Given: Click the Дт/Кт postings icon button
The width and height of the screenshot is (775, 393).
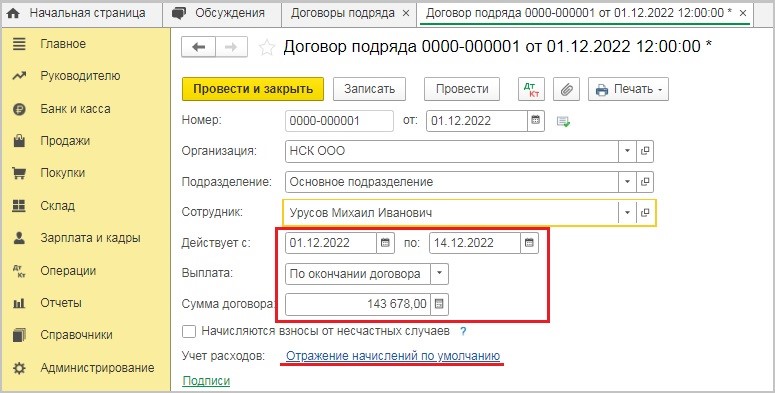Looking at the screenshot, I should pos(531,89).
